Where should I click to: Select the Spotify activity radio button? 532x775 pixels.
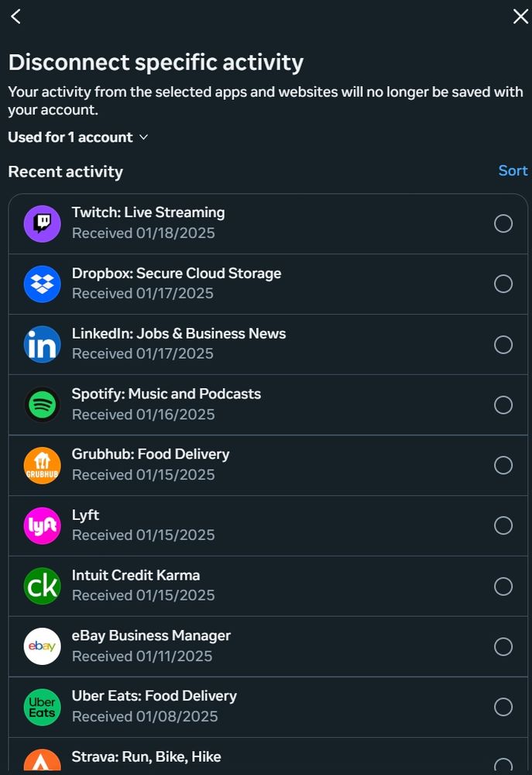tap(503, 405)
